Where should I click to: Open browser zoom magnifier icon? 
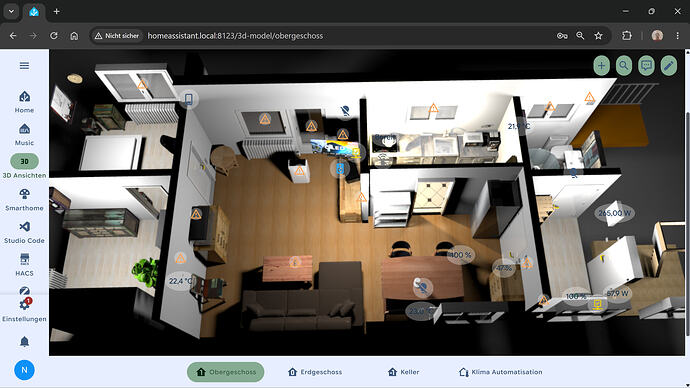[x=580, y=36]
